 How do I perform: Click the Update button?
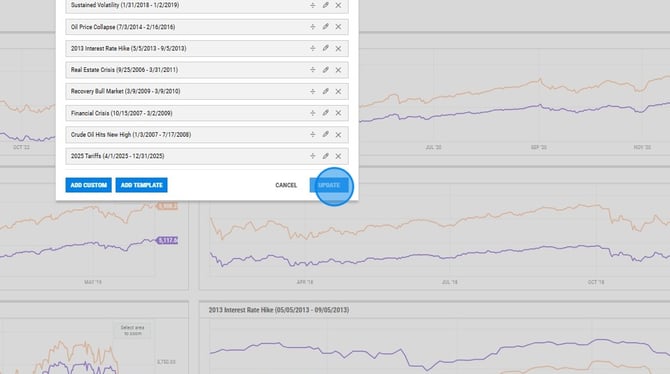tap(329, 185)
